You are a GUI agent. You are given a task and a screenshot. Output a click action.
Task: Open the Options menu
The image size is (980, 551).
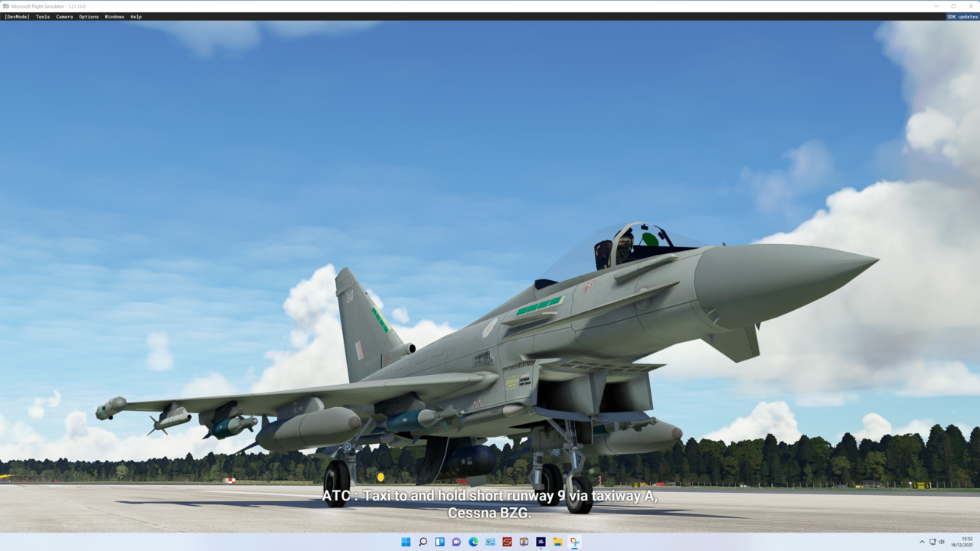[x=89, y=16]
